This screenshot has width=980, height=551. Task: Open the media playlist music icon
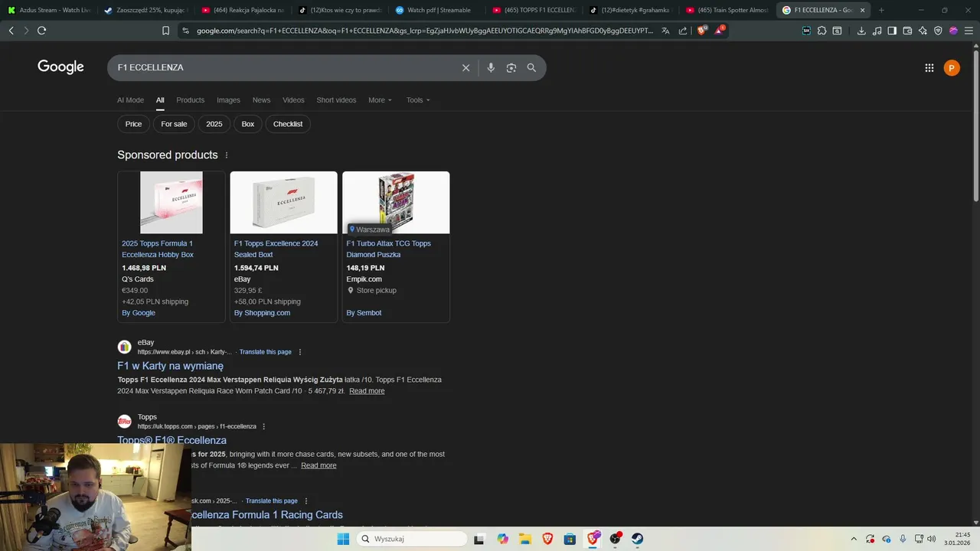[x=877, y=31]
